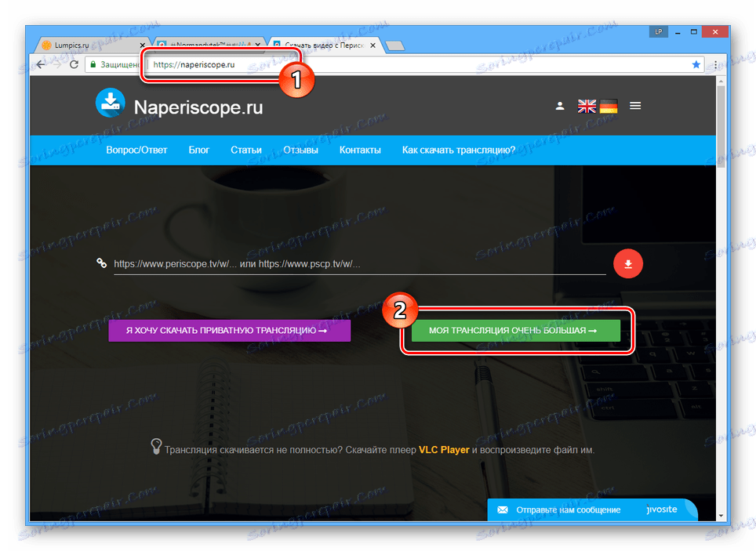Screen dimensions: 756x551
Task: Open the user account icon
Action: [x=560, y=106]
